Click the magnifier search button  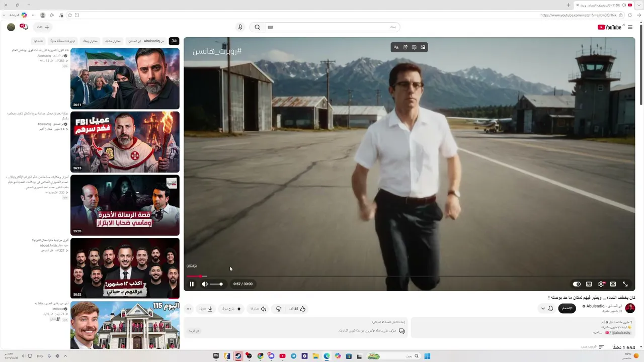(257, 27)
